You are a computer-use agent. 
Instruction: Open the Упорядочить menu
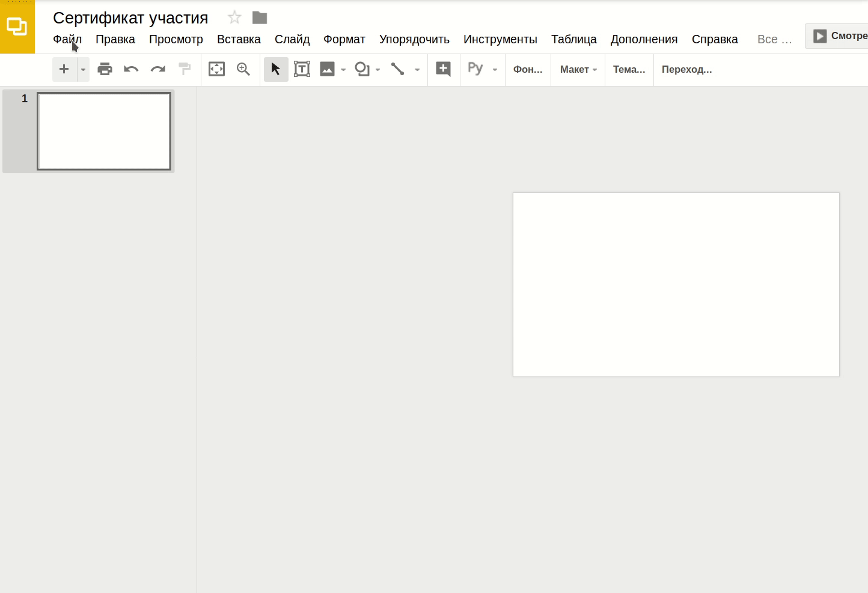tap(414, 39)
